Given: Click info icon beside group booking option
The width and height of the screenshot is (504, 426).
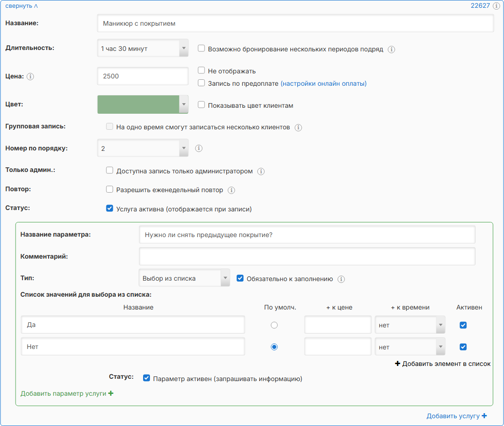Looking at the screenshot, I should tap(298, 127).
